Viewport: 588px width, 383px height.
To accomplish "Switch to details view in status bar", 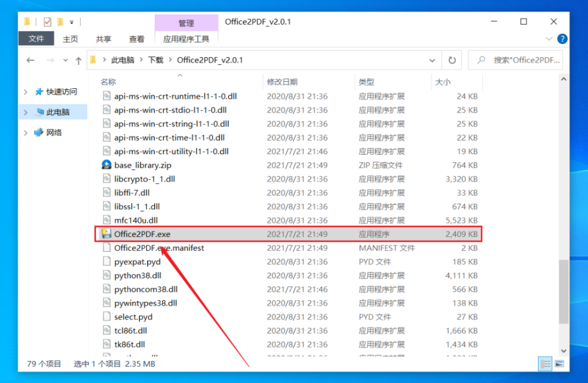I will pos(545,364).
